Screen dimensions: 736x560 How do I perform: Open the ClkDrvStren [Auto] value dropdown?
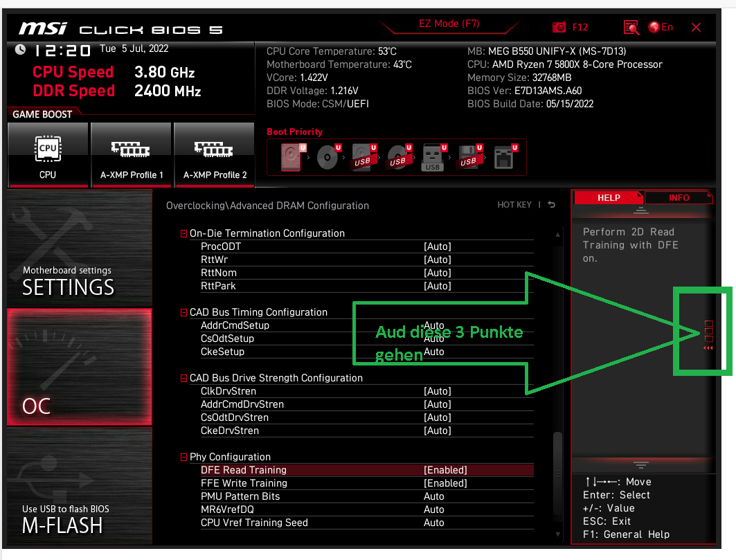pyautogui.click(x=437, y=391)
